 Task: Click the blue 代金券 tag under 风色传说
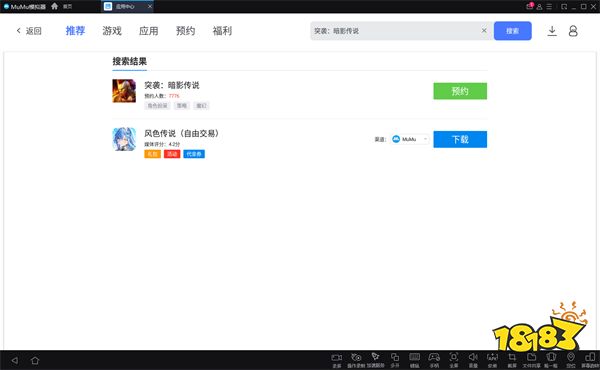pos(194,154)
